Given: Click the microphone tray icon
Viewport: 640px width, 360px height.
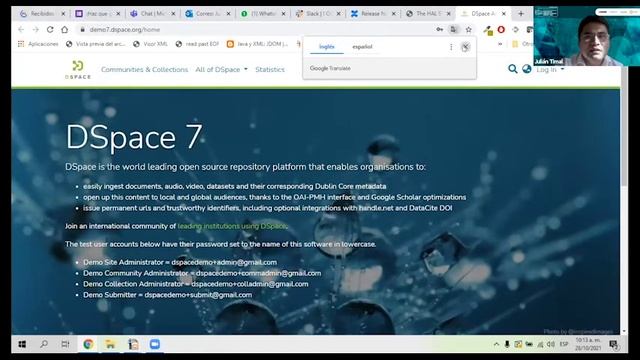Looking at the screenshot, I should tap(507, 344).
